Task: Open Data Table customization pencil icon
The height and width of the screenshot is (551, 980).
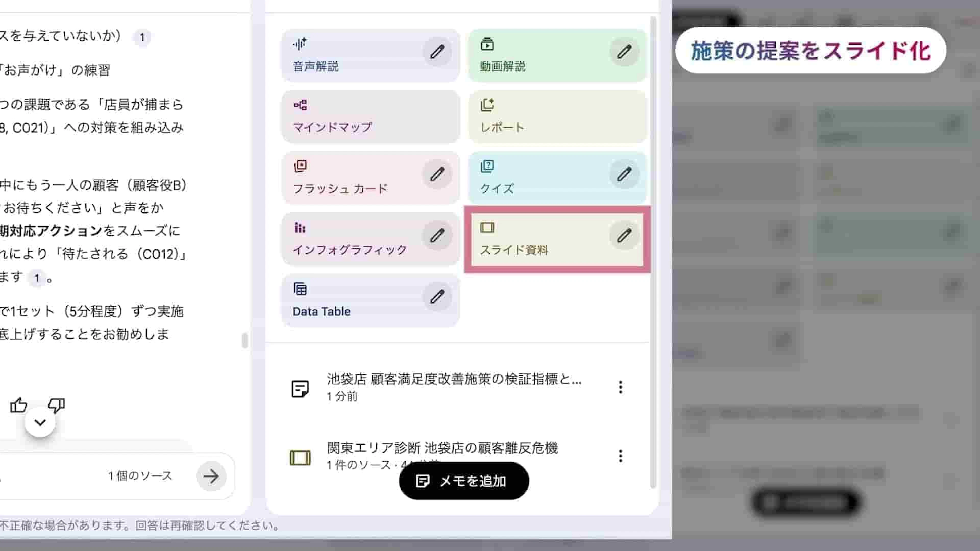Action: click(437, 297)
